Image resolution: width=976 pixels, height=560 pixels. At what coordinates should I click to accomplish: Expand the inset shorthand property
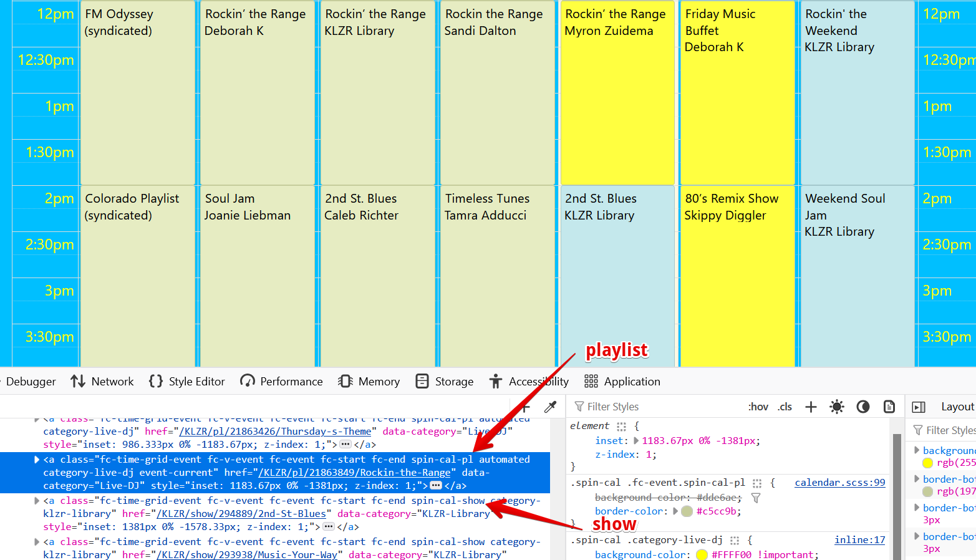tap(636, 441)
